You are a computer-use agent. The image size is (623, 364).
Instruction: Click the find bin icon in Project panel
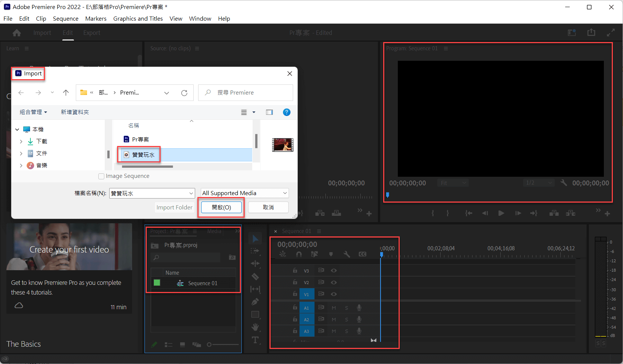point(232,257)
